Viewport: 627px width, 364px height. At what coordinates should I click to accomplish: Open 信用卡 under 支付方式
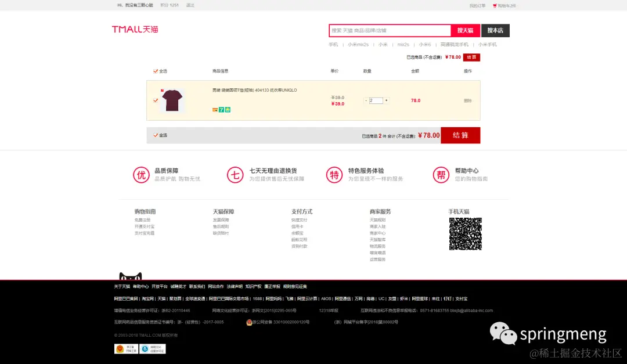297,226
